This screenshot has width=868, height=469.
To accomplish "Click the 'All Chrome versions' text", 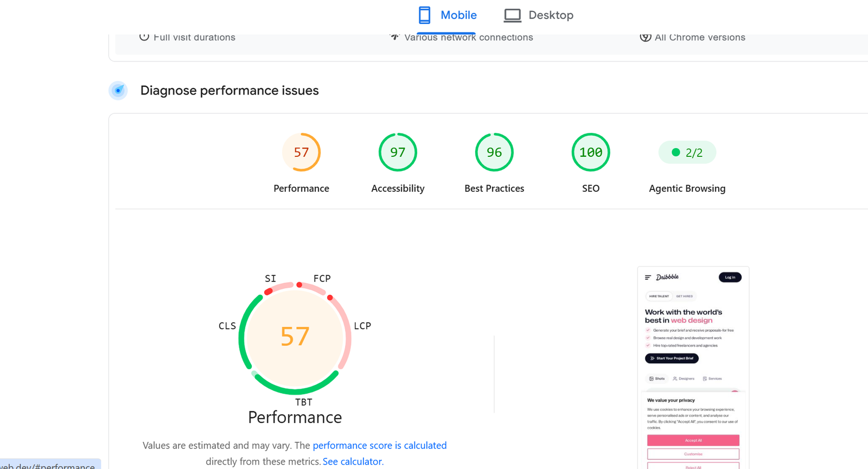I will [700, 37].
